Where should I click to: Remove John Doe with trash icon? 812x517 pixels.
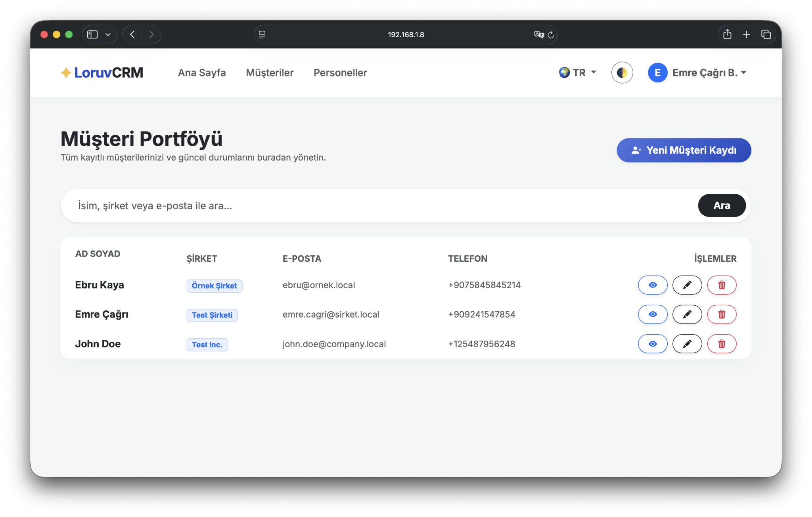722,344
